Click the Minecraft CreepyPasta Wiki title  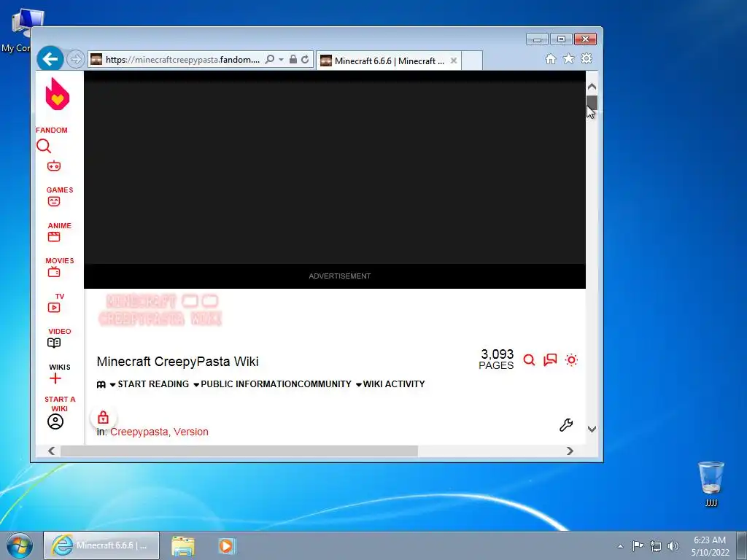pos(178,362)
